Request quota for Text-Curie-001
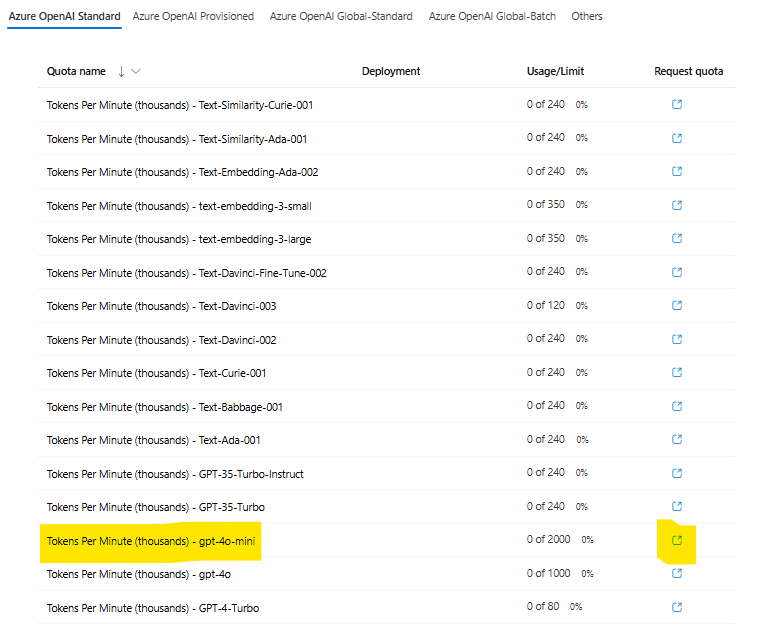The height and width of the screenshot is (628, 762). click(x=677, y=372)
